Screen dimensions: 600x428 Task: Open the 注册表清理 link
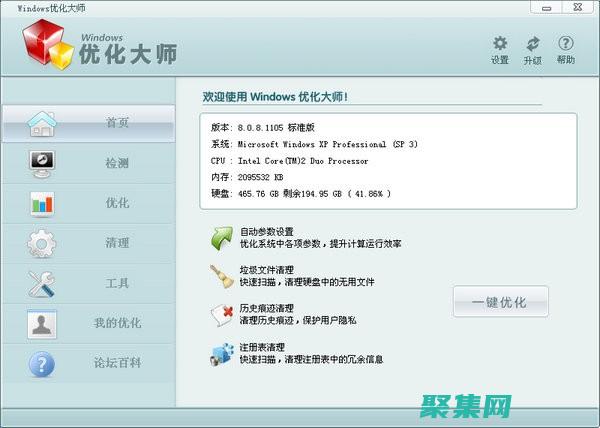coord(262,347)
